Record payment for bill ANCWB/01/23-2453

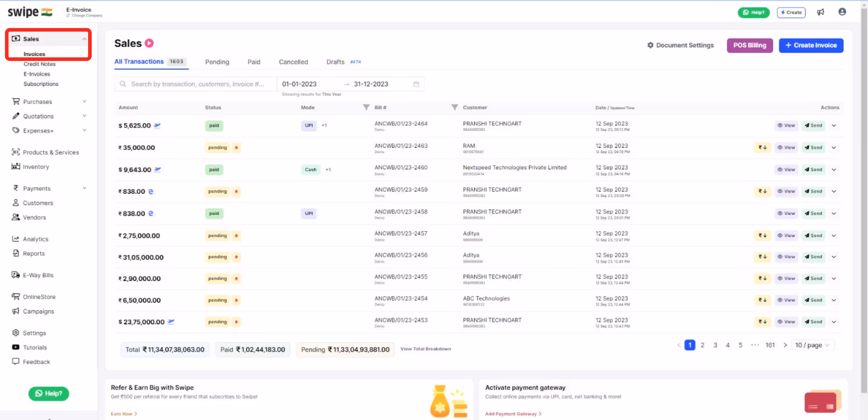pos(763,322)
